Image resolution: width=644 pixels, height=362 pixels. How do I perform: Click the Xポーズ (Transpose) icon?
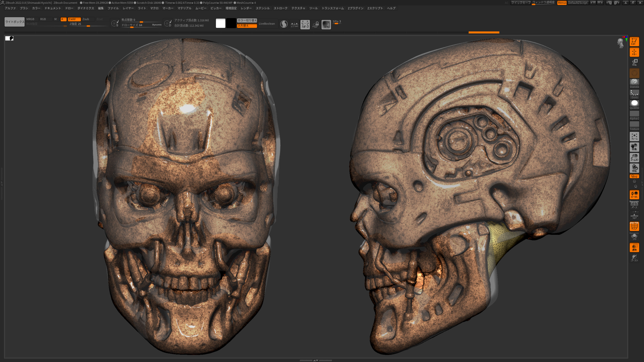point(305,24)
